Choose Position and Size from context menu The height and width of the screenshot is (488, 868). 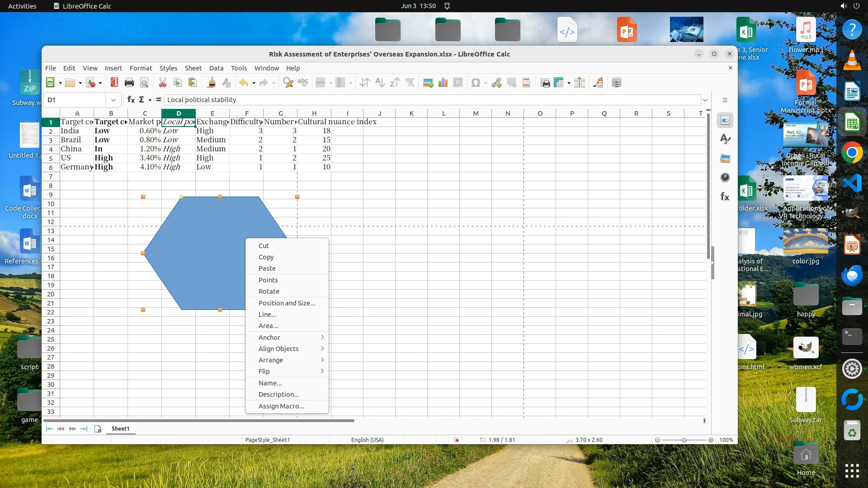(x=287, y=303)
